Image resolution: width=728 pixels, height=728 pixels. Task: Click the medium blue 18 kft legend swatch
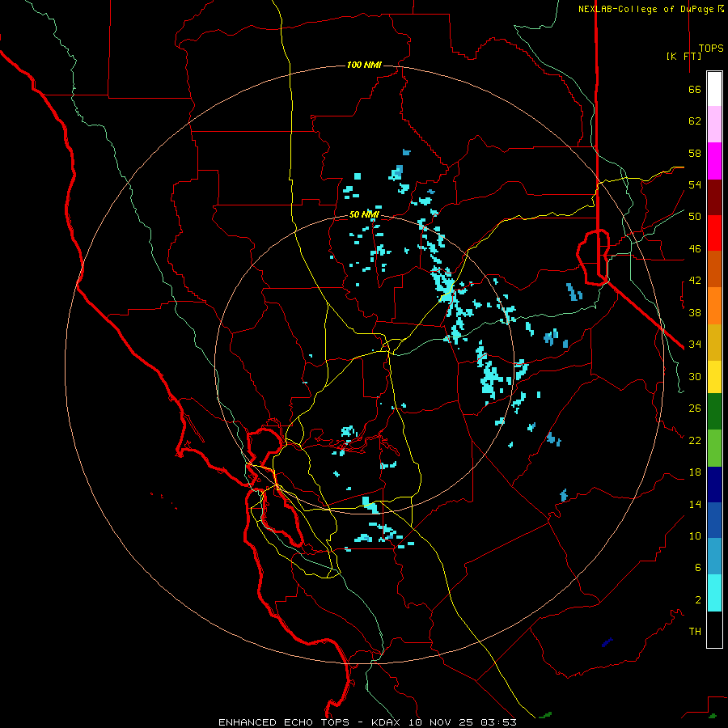point(714,520)
